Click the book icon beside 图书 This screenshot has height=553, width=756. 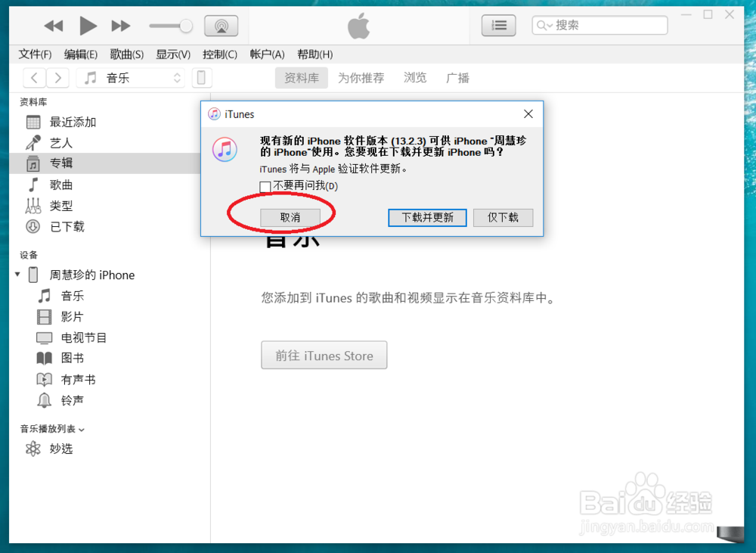(45, 358)
